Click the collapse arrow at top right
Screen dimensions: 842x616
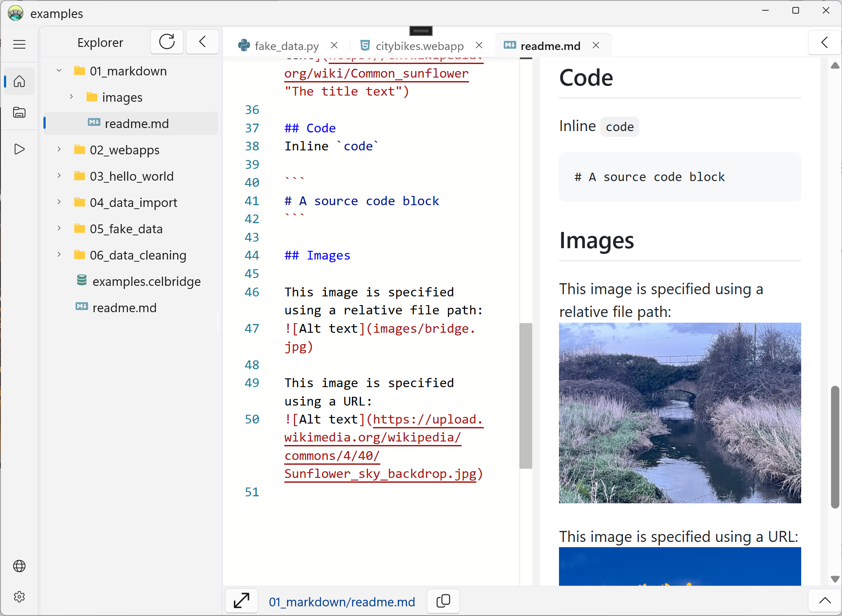tap(824, 43)
